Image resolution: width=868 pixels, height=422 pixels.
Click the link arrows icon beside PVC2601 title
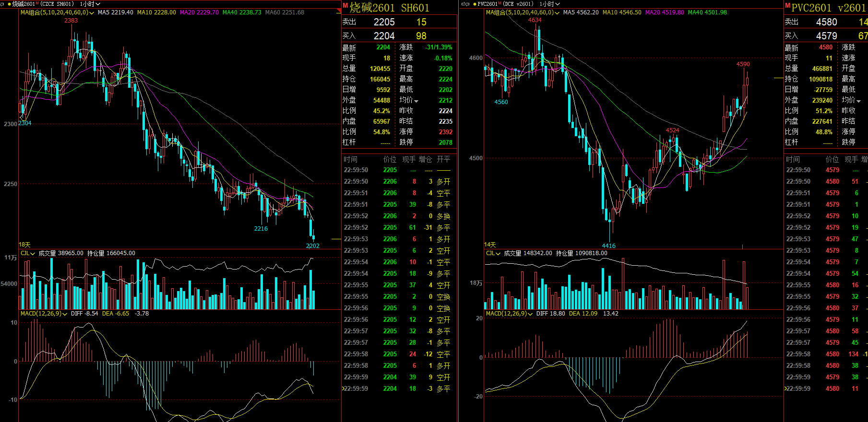click(x=465, y=4)
